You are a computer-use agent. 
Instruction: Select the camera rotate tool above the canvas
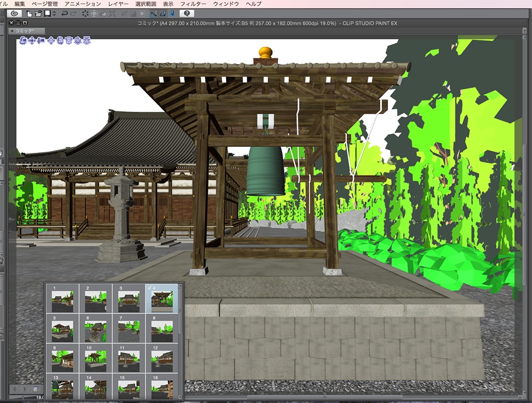pos(22,40)
